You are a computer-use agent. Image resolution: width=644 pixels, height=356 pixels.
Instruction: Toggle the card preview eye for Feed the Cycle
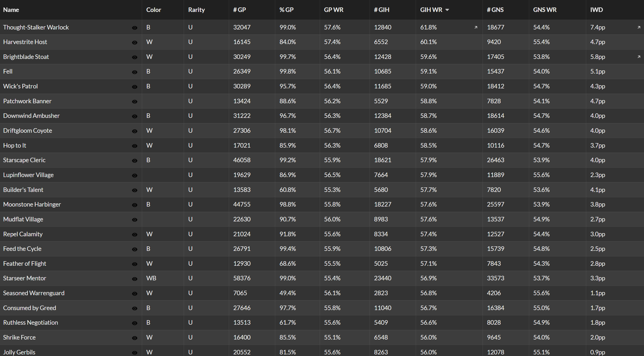[x=135, y=249]
